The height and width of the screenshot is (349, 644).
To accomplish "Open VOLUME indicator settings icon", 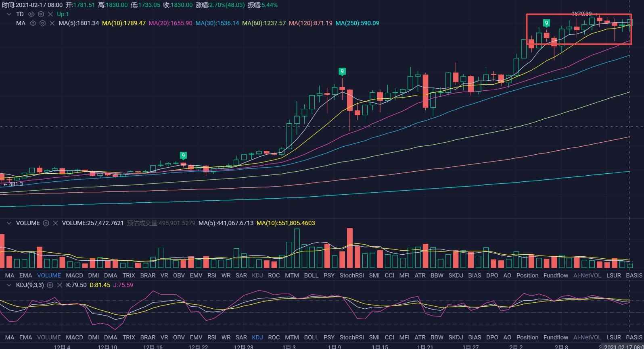I will (46, 223).
